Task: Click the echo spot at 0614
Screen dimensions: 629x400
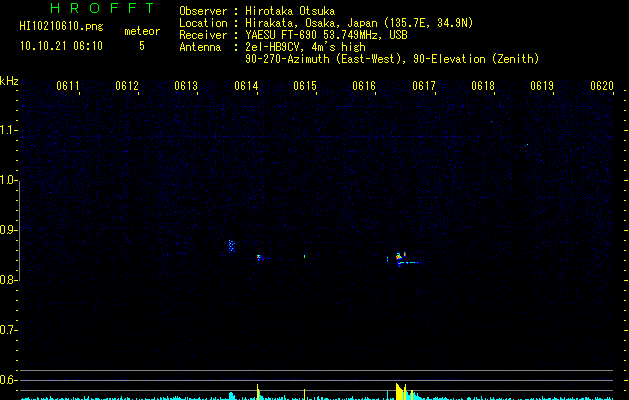Action: [x=260, y=258]
